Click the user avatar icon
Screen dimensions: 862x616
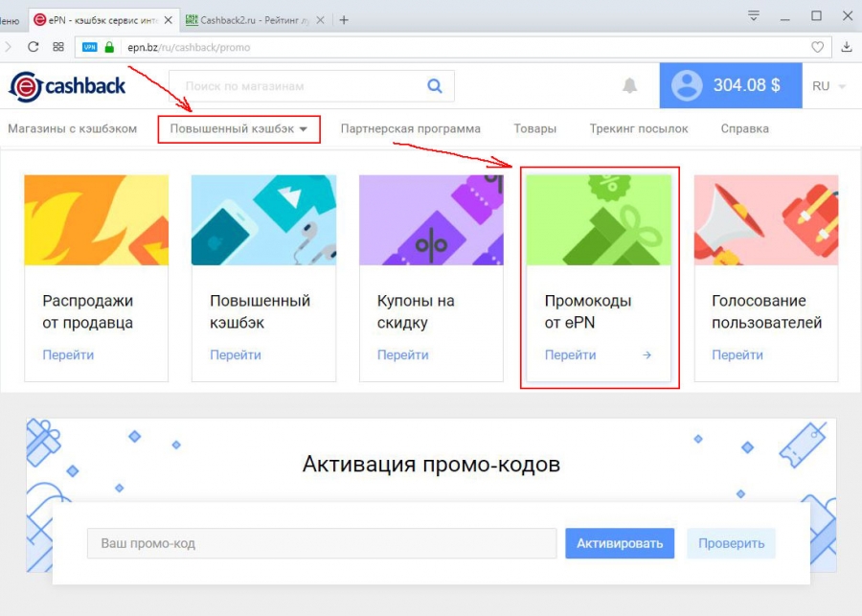click(x=687, y=85)
